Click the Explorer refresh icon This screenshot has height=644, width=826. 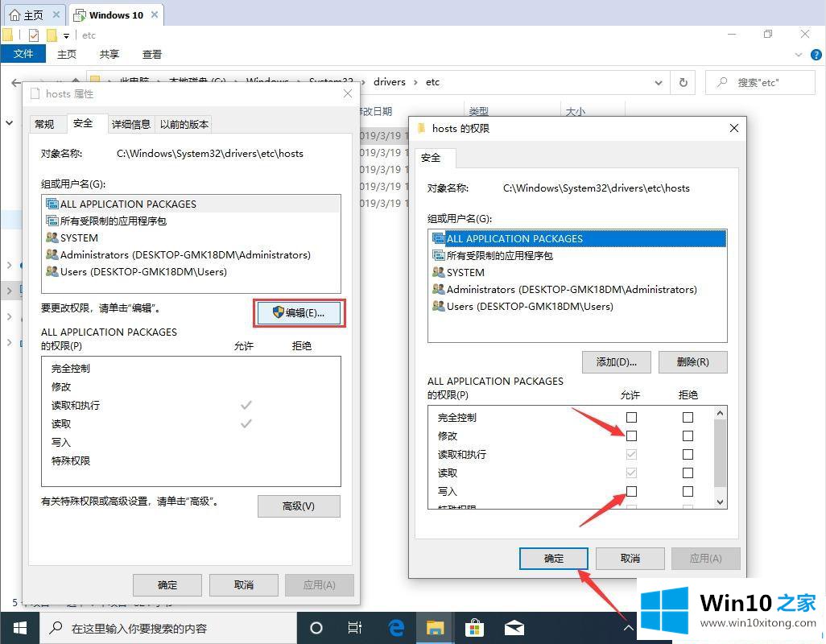684,83
